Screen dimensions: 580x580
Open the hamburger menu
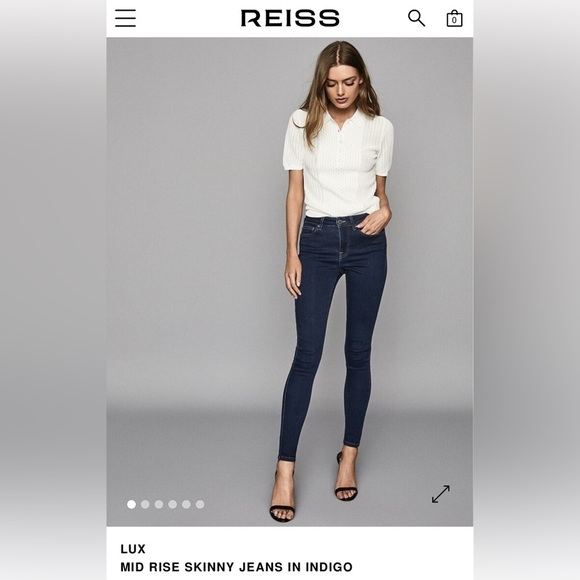[125, 18]
